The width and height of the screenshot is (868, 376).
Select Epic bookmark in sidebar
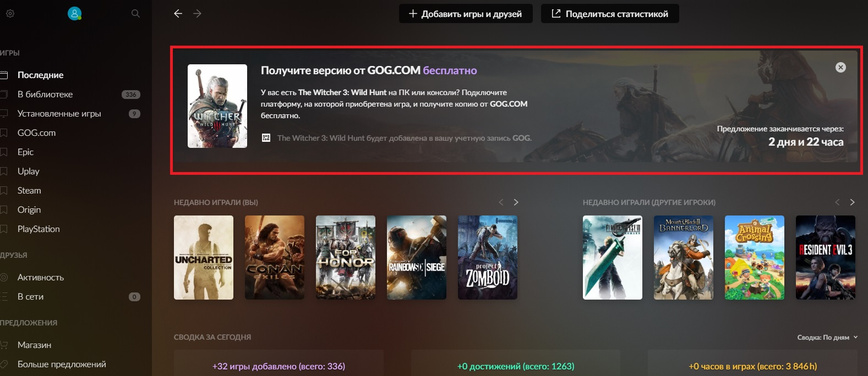(25, 152)
